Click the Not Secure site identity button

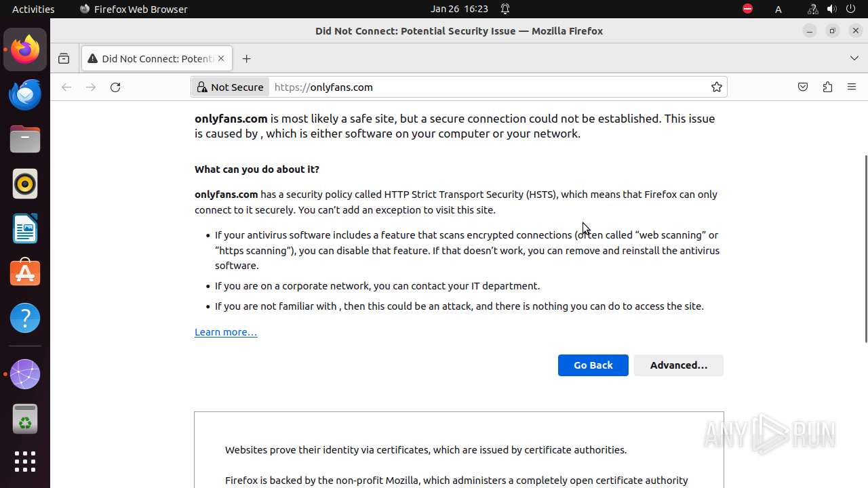coord(231,87)
